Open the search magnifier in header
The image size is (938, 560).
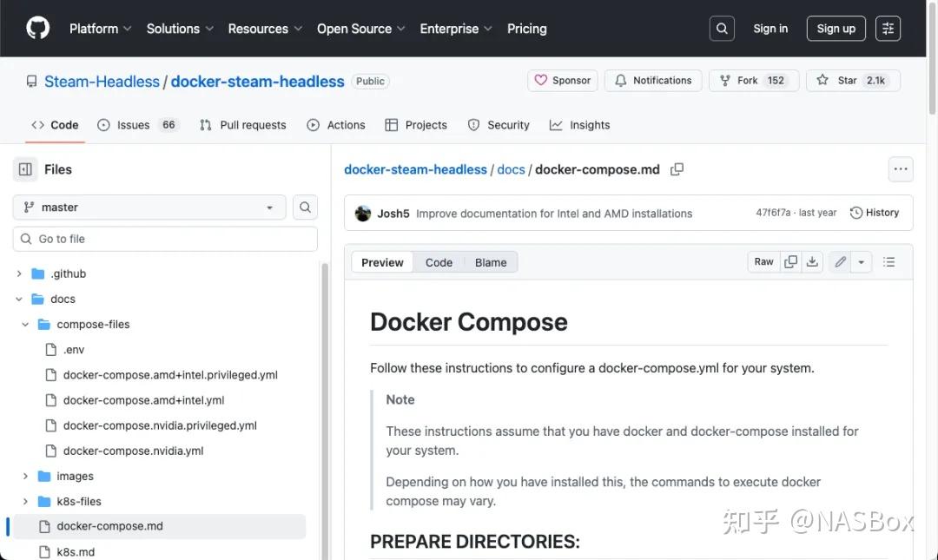pos(722,28)
